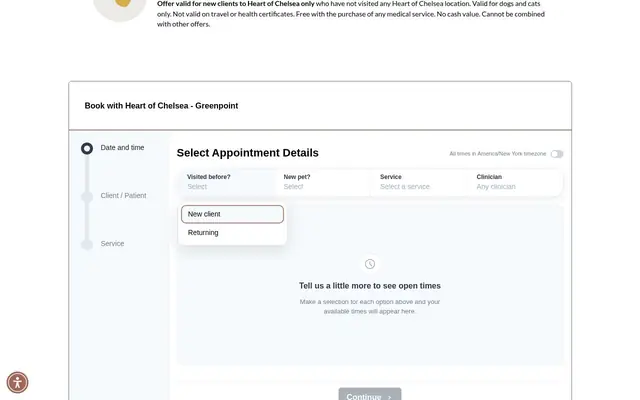The width and height of the screenshot is (640, 400).
Task: Choose New client option
Action: point(232,214)
